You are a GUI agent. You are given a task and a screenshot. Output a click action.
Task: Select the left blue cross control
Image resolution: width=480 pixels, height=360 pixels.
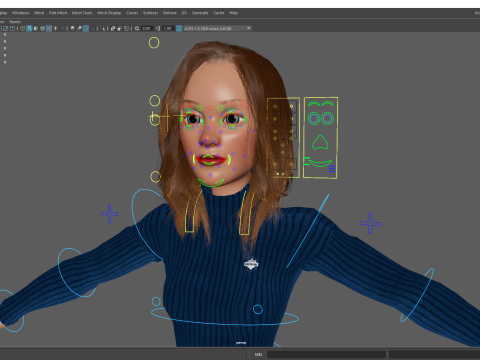click(x=109, y=213)
